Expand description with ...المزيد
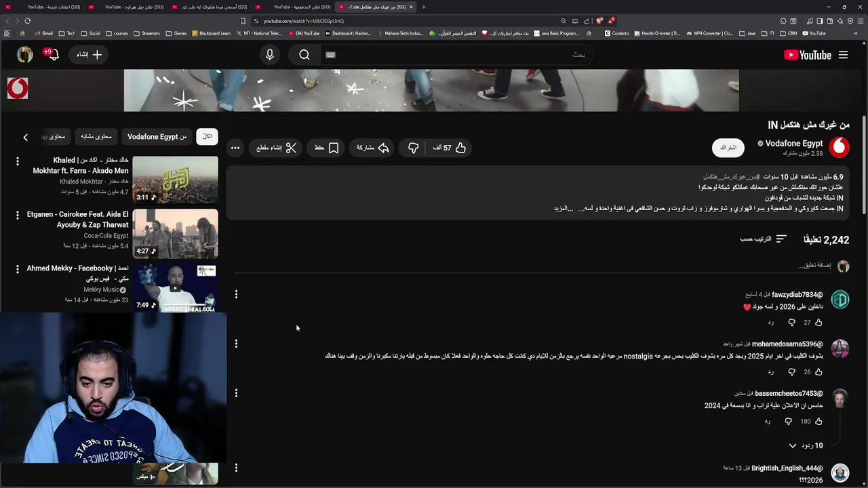Image resolution: width=868 pixels, height=488 pixels. pyautogui.click(x=564, y=209)
